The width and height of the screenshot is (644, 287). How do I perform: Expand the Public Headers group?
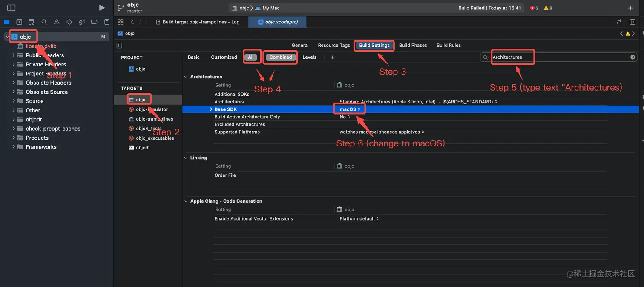pyautogui.click(x=14, y=55)
